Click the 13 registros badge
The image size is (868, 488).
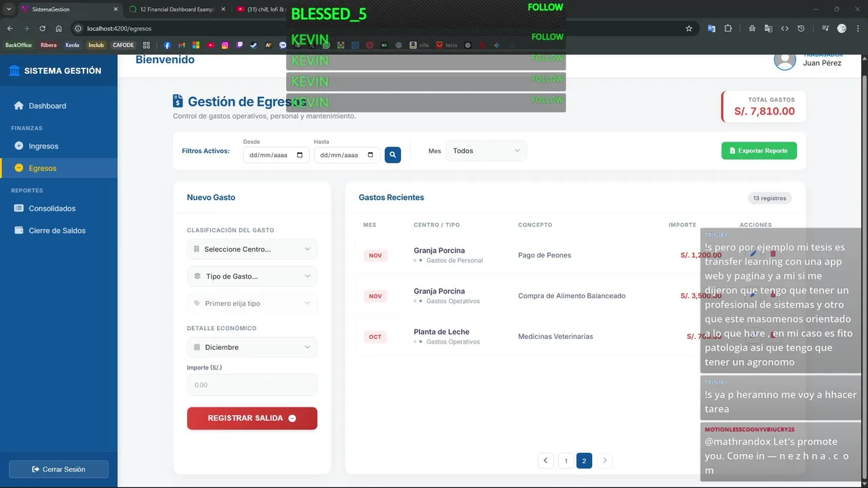(x=769, y=198)
